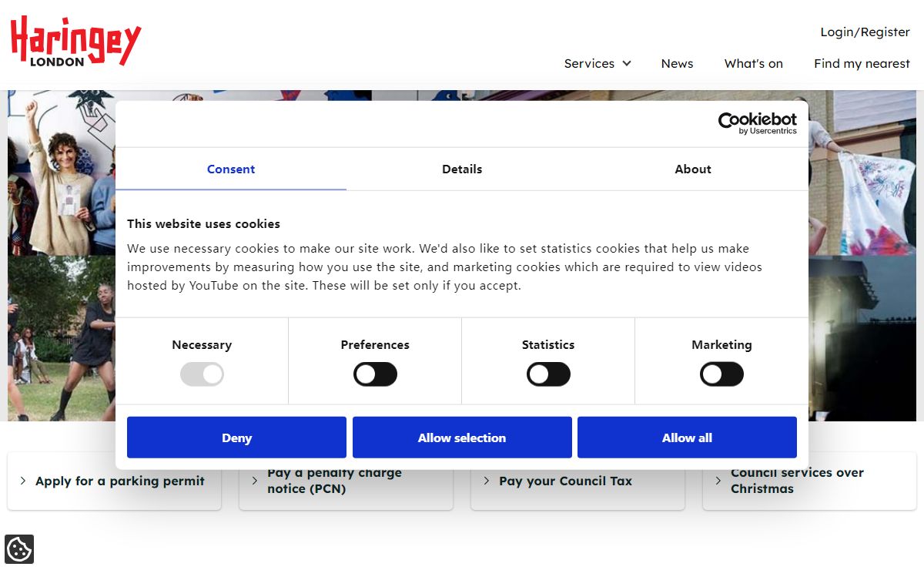This screenshot has height=570, width=924.
Task: Open the cookie settings icon in corner
Action: click(18, 549)
